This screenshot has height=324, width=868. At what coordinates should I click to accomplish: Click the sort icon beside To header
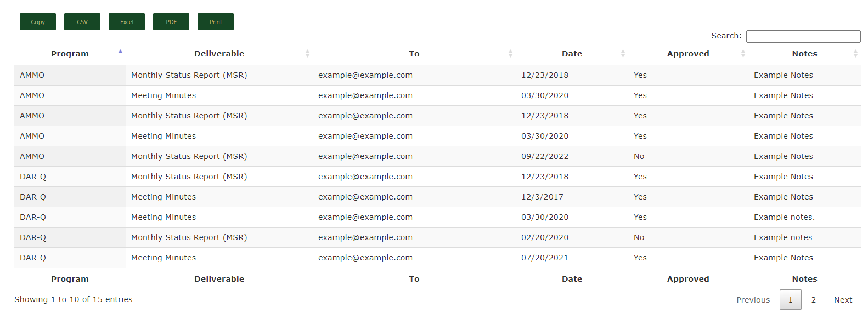(511, 53)
